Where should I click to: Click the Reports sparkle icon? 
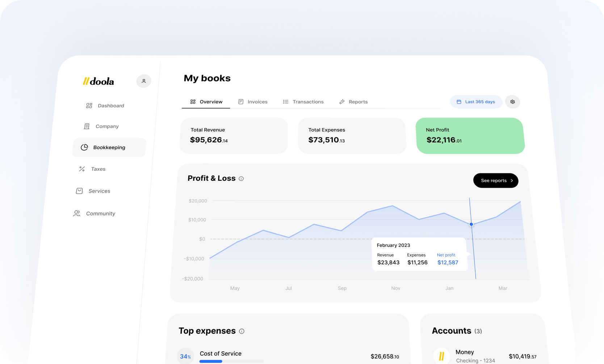[x=342, y=102]
